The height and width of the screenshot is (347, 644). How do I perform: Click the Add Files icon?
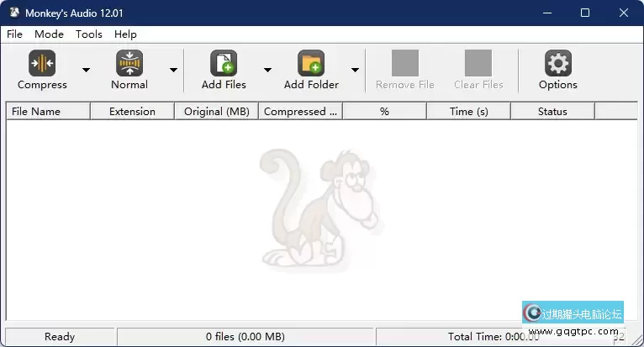pyautogui.click(x=224, y=64)
